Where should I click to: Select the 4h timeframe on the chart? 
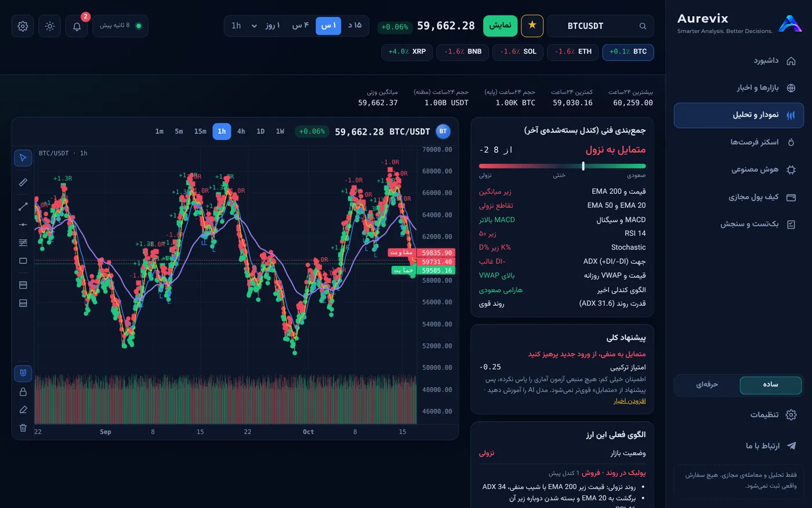point(241,131)
